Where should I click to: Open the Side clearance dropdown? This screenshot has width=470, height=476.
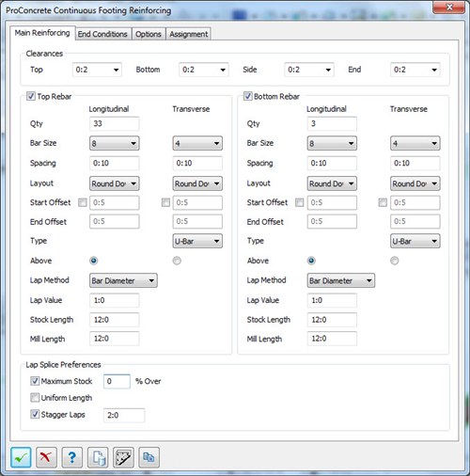309,70
